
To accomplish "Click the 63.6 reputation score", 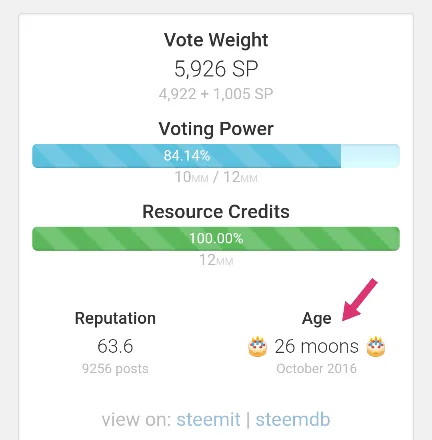I will pyautogui.click(x=115, y=346).
